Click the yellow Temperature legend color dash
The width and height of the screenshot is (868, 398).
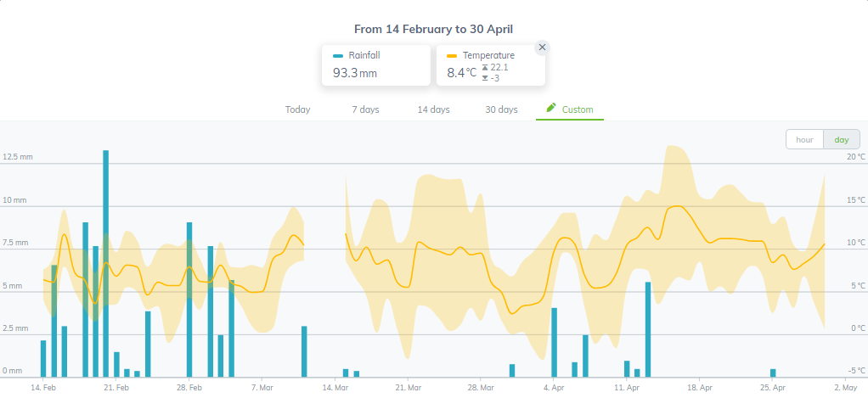coord(453,56)
